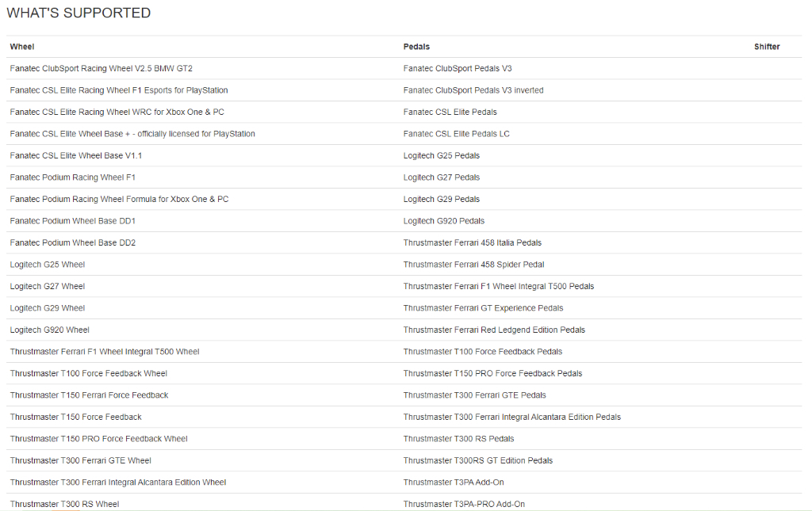This screenshot has width=812, height=511.
Task: Select the Logitech G25 Wheel row
Action: 47,265
